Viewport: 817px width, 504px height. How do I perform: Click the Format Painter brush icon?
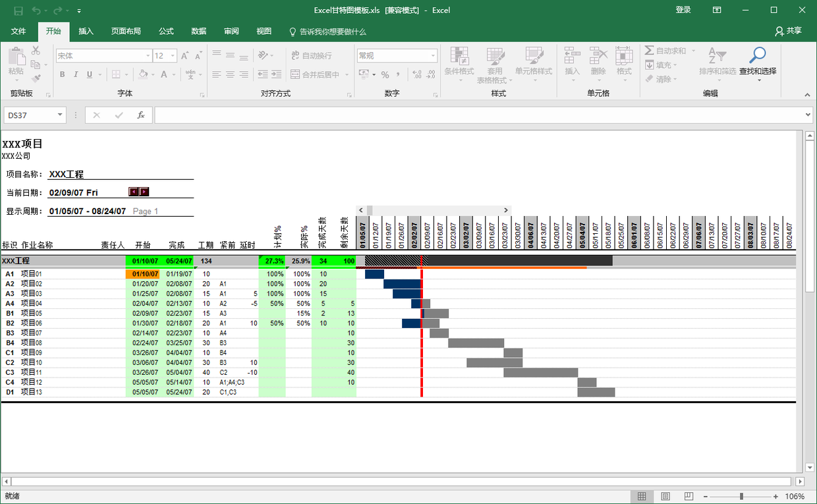point(36,79)
